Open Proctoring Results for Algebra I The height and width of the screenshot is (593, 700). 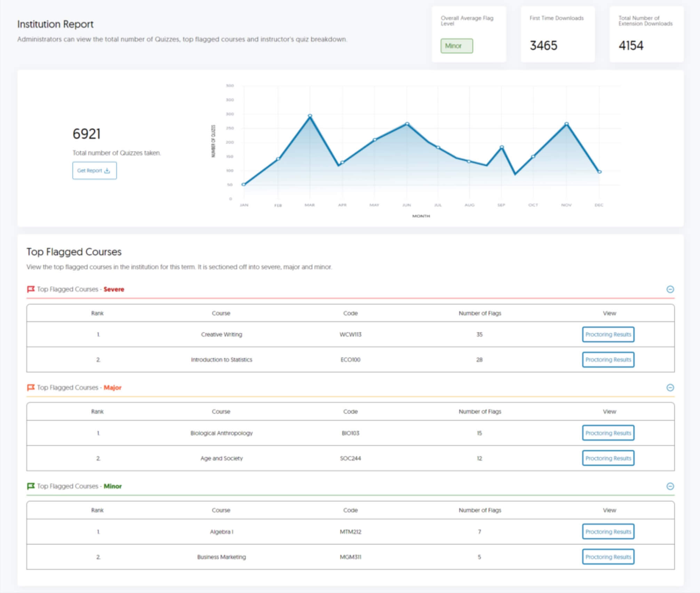608,532
